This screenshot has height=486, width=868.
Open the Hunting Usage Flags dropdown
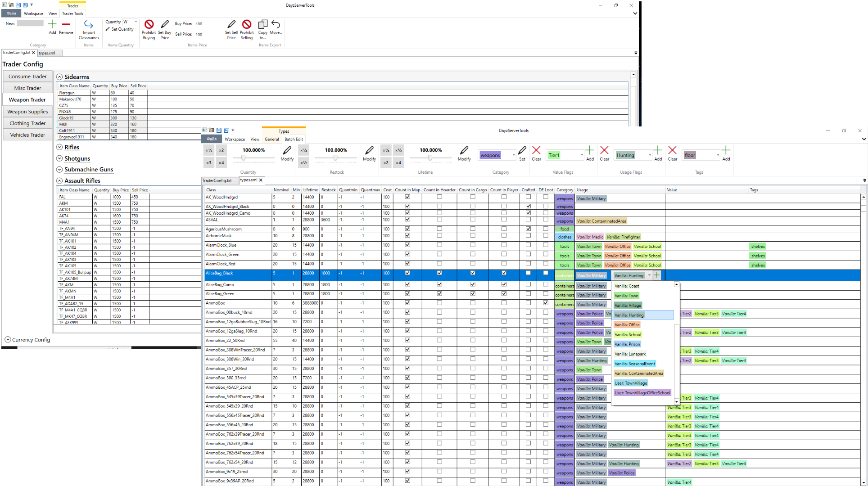650,155
